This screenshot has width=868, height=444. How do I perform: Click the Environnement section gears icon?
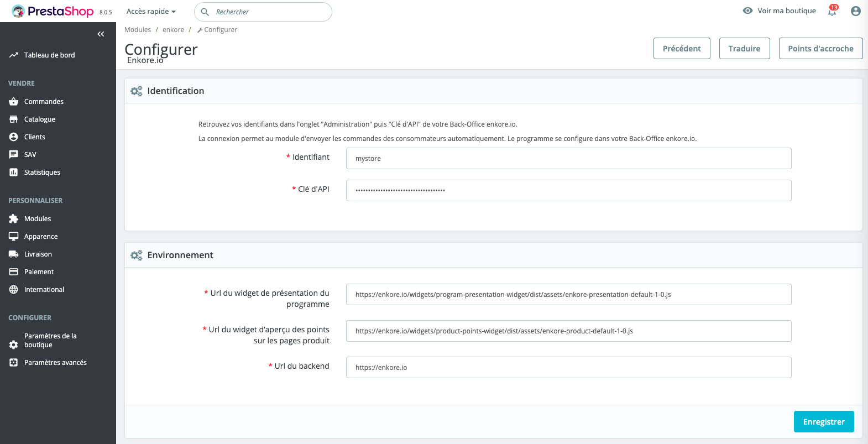136,255
